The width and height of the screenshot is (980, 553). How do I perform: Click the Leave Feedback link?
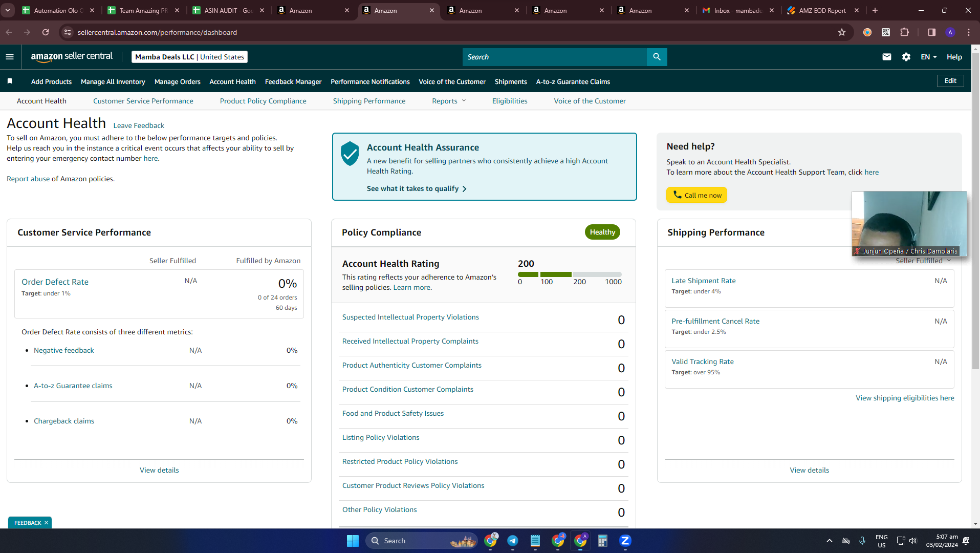(139, 125)
